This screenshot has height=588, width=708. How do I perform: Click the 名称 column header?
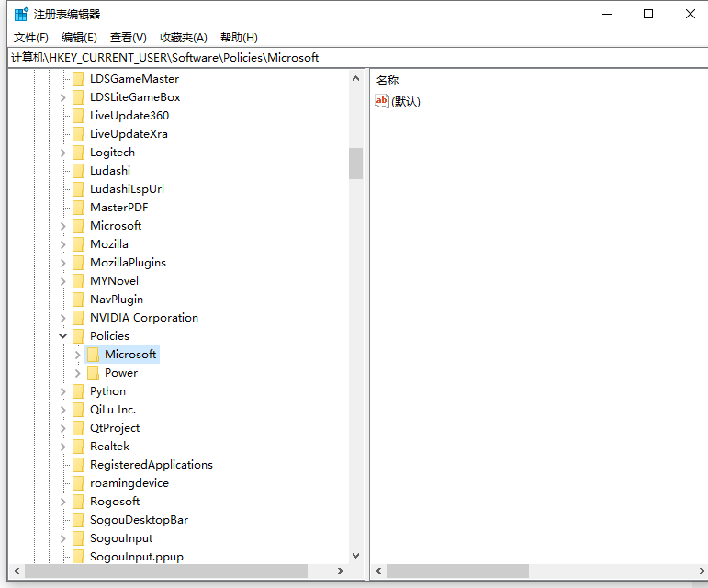pos(388,81)
